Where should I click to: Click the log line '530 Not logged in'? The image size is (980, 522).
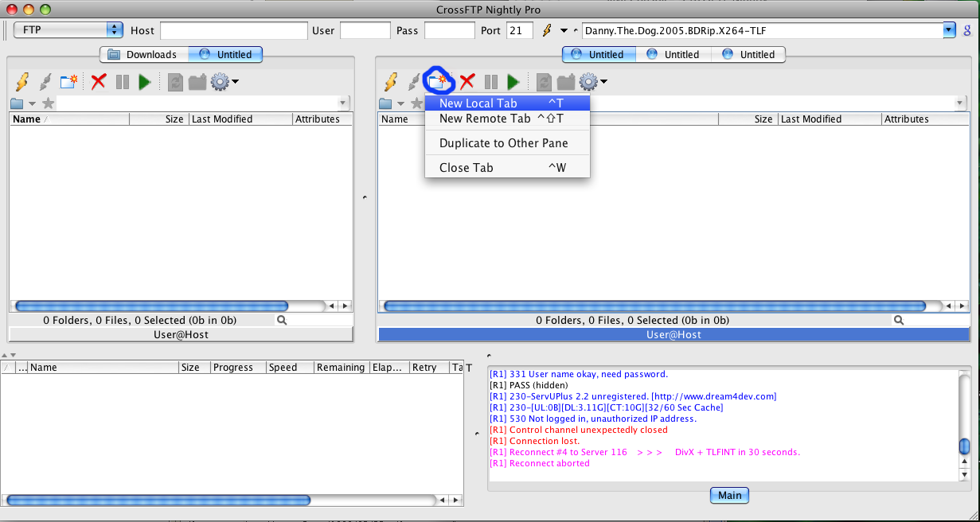point(593,419)
